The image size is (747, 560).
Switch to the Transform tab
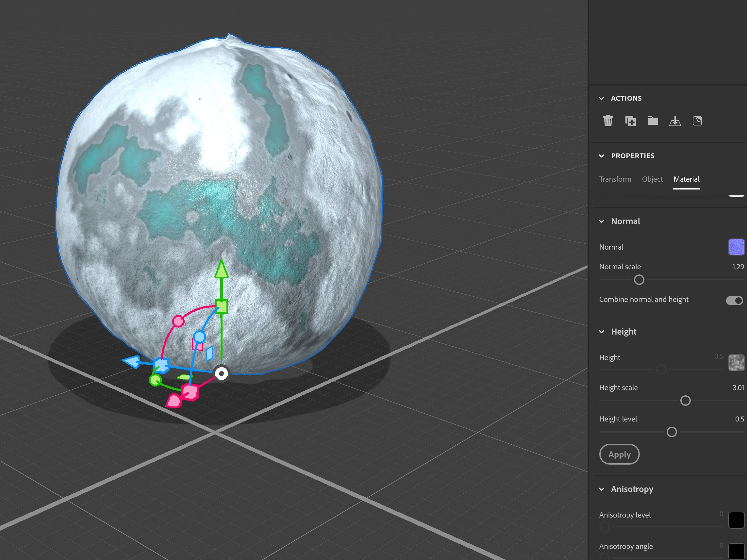pos(615,179)
